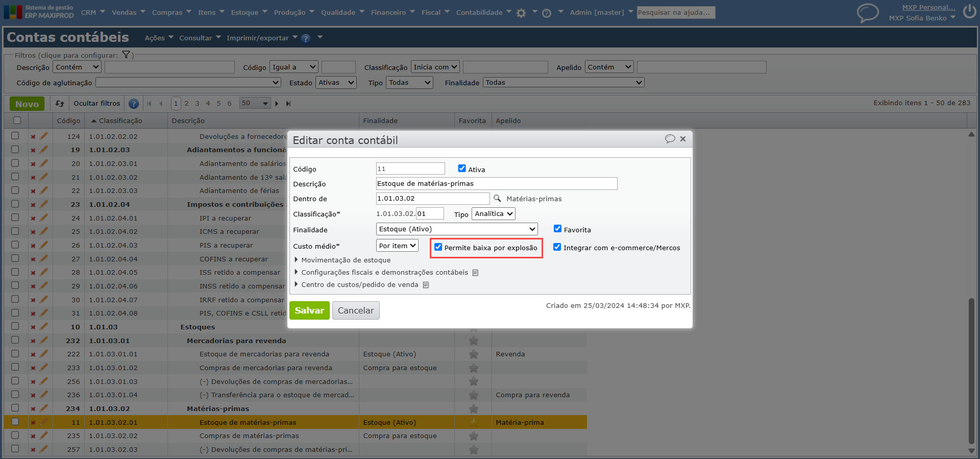Open the page size dropdown showing 50
Screen dimensions: 980x459
(255, 104)
